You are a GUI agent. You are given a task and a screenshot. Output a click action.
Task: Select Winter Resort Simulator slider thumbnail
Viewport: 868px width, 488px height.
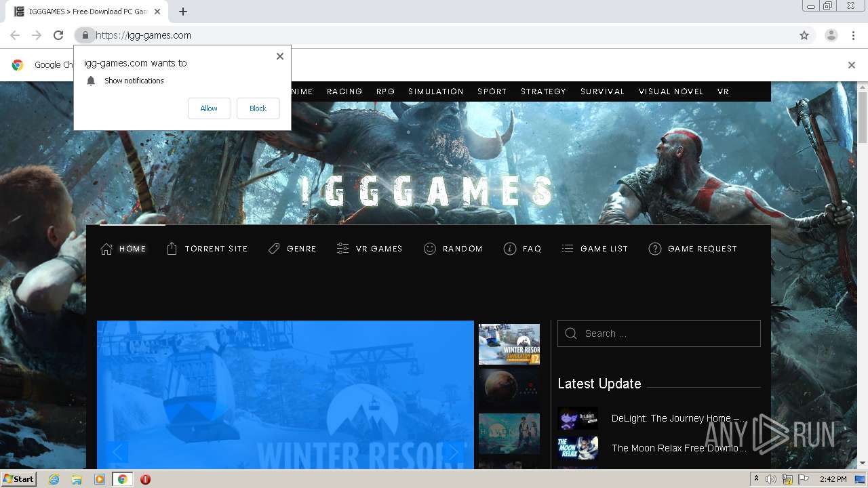(509, 344)
